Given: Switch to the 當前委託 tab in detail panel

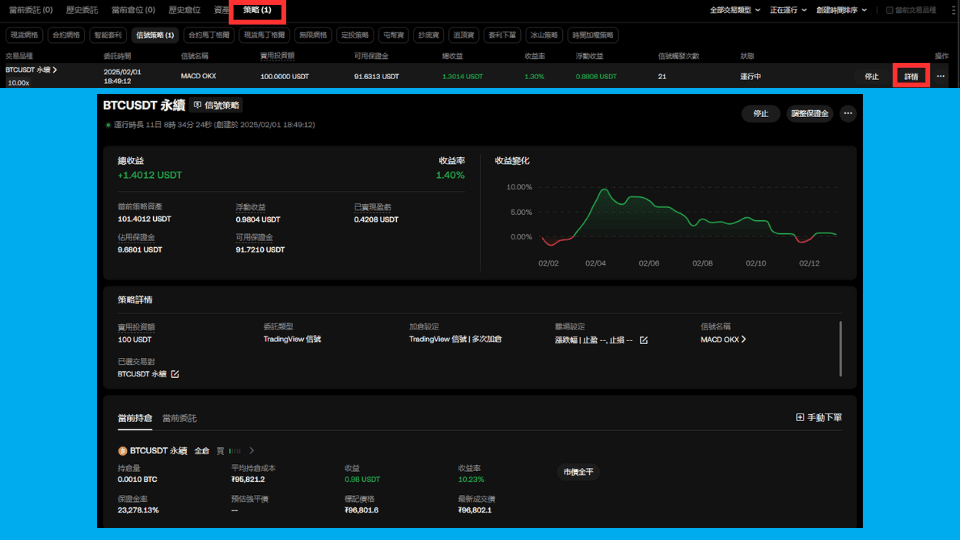Looking at the screenshot, I should click(179, 418).
